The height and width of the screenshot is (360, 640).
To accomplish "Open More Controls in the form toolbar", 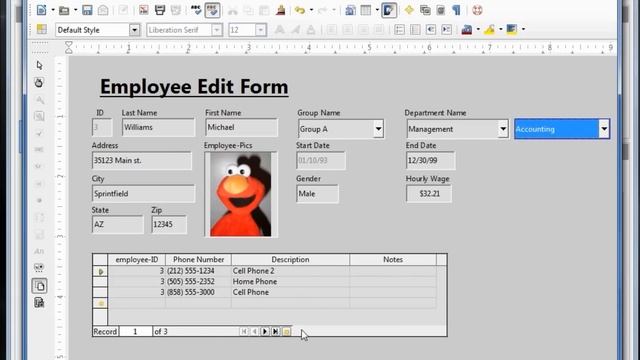I will pyautogui.click(x=39, y=268).
